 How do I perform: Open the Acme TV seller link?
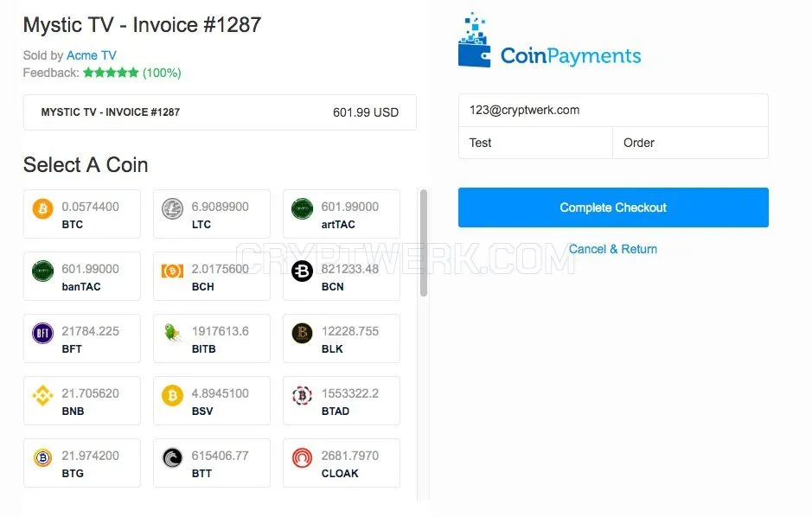click(91, 55)
